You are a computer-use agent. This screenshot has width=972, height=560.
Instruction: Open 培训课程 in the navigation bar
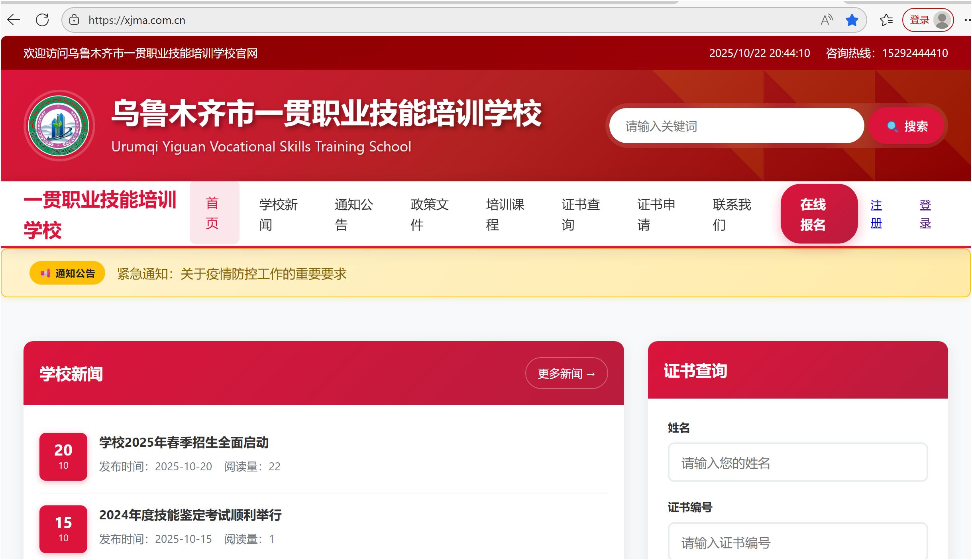[505, 214]
